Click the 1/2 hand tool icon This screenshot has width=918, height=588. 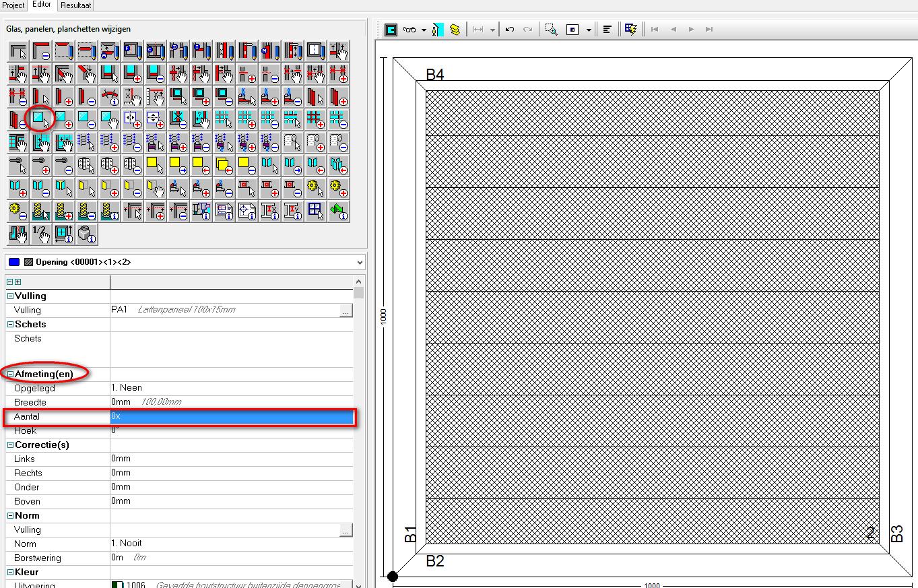41,234
